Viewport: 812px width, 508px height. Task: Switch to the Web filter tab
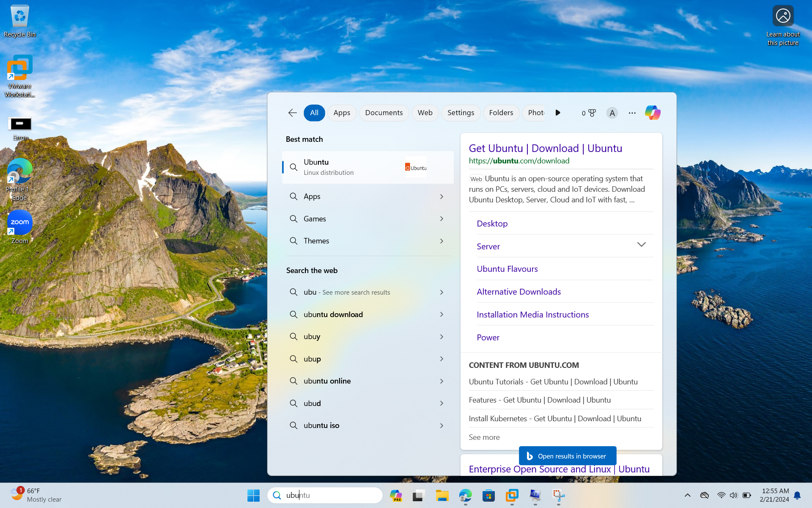coord(425,113)
